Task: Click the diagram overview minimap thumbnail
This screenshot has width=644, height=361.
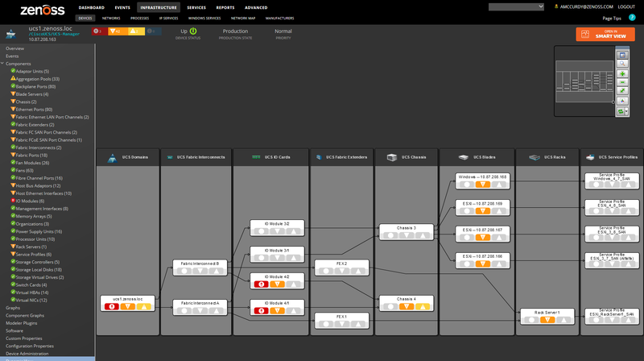Action: (584, 81)
